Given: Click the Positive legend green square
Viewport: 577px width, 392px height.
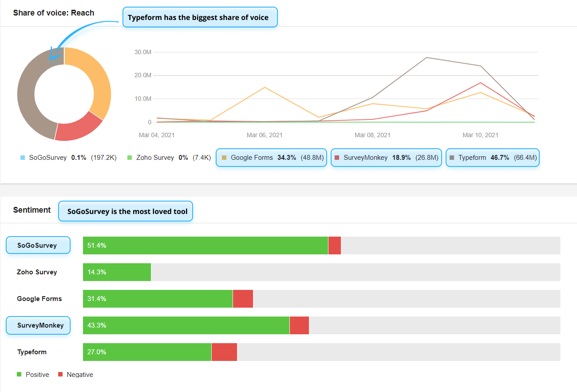Looking at the screenshot, I should (x=19, y=374).
